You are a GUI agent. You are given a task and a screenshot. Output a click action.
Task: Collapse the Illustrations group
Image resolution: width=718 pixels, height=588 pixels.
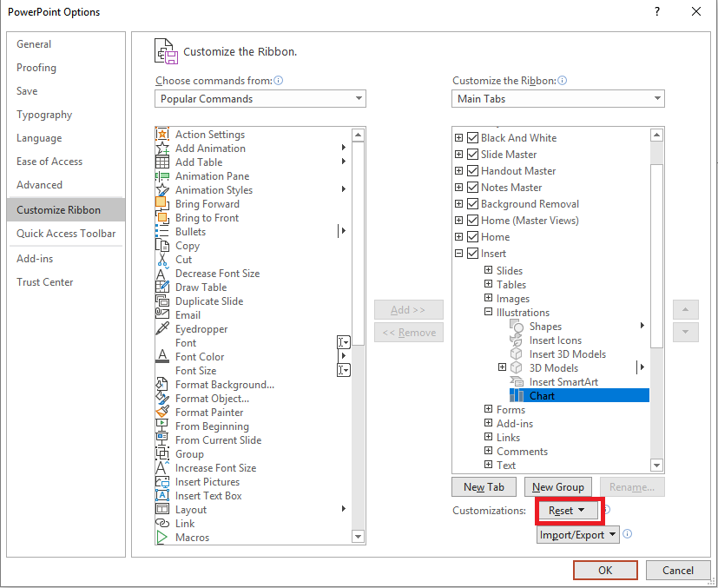(x=488, y=312)
